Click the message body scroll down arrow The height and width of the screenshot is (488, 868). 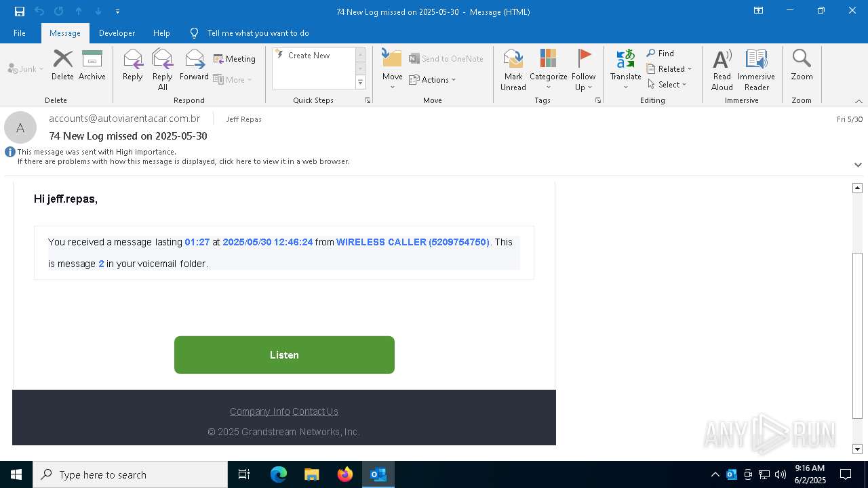857,449
